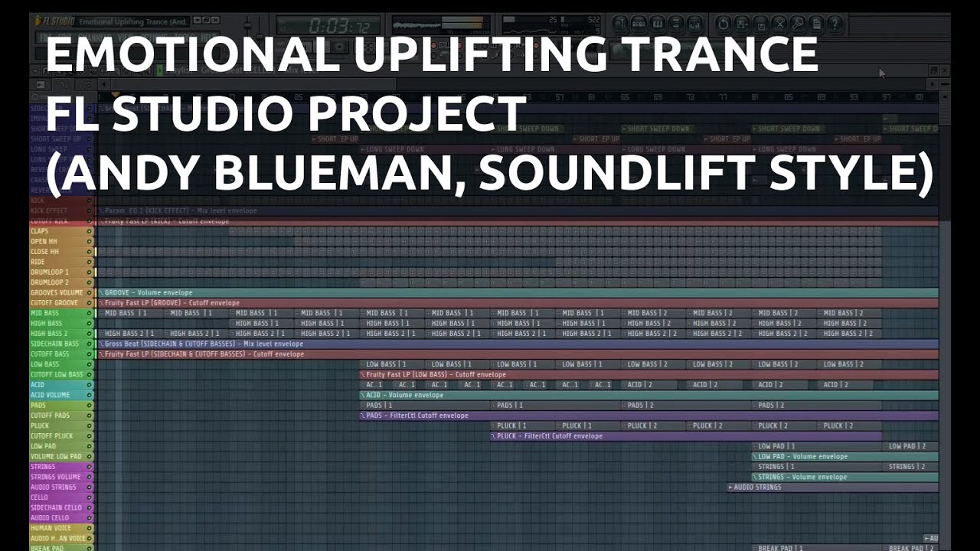Select the LOW PAD - Volume envelope clip
This screenshot has width=980, height=551.
tap(845, 457)
